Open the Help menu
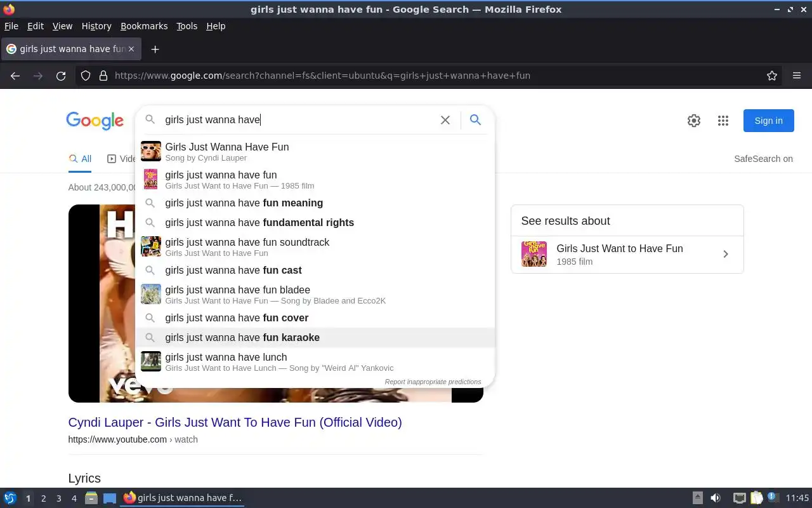Image resolution: width=812 pixels, height=508 pixels. tap(216, 26)
